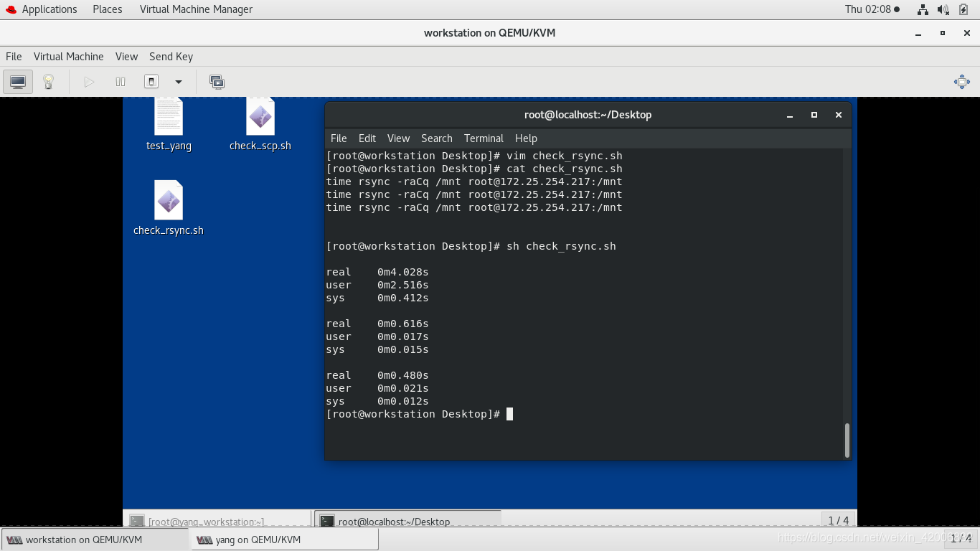
Task: Click the terminal vertical scrollbar handle
Action: (847, 440)
